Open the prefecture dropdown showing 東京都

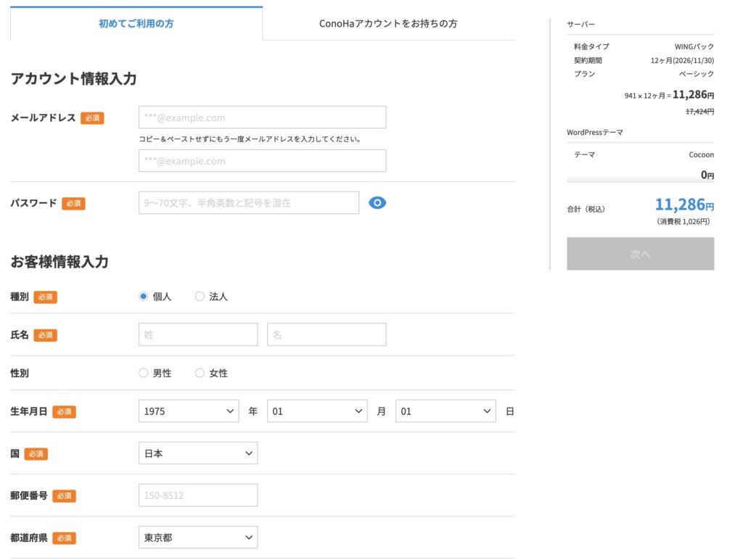point(197,537)
